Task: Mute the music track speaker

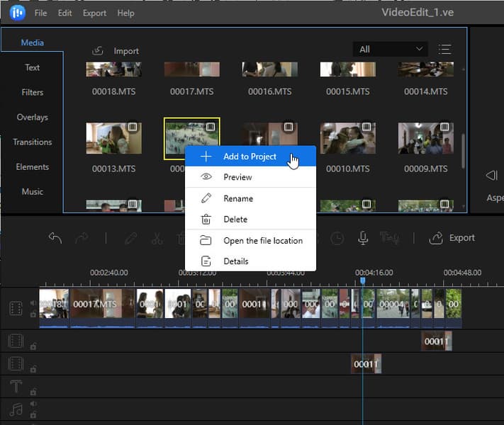Action: point(33,404)
